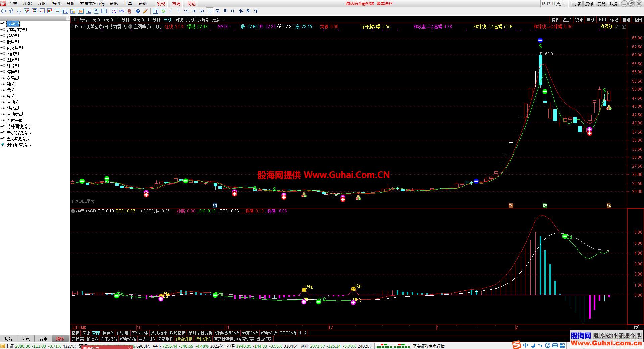Expand the 控盘MACD indicator dropdown arrow

pos(73,211)
